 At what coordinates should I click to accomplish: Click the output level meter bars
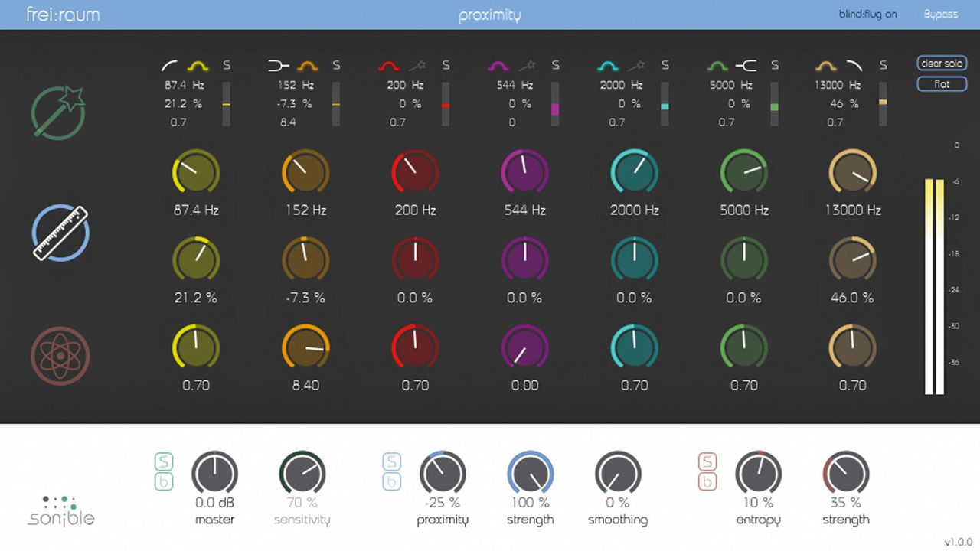(x=935, y=286)
